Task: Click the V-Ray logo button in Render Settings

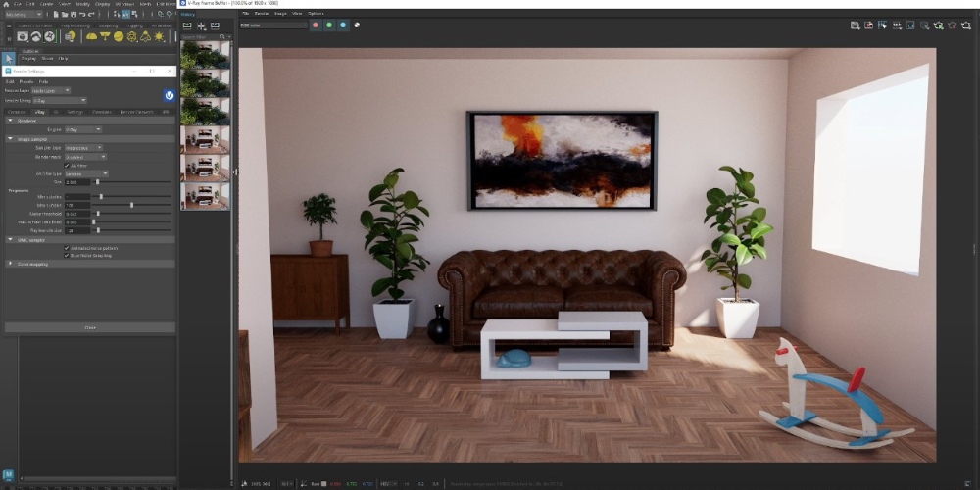Action: coord(169,95)
